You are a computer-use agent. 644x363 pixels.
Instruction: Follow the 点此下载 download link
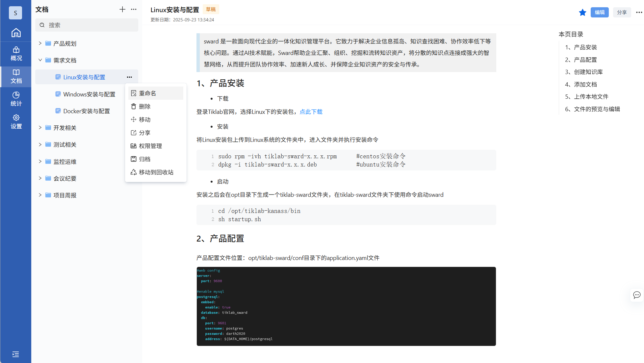[x=311, y=112]
